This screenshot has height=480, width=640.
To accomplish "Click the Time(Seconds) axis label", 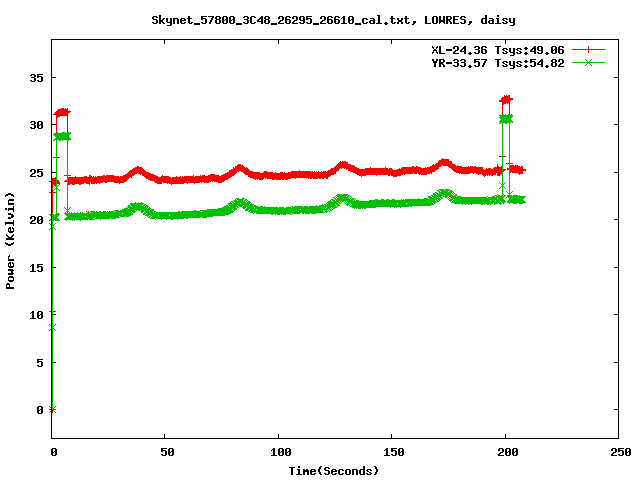I will coord(333,471).
